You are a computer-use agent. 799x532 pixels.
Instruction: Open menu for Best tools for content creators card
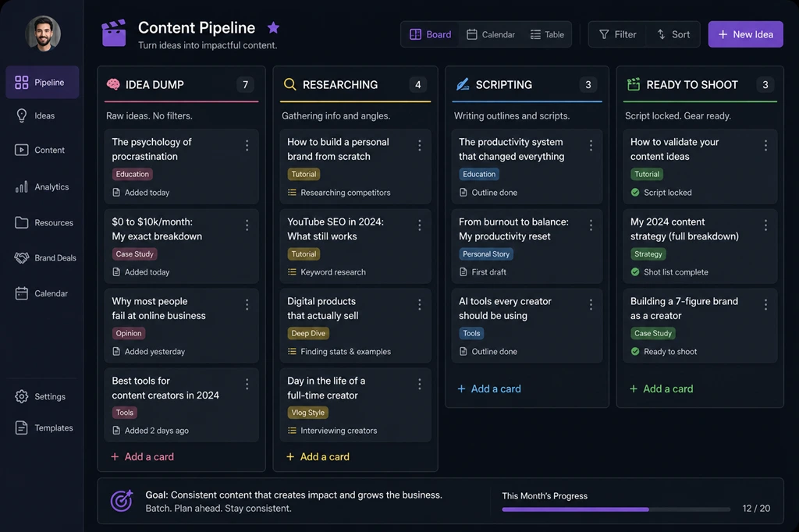pos(247,385)
